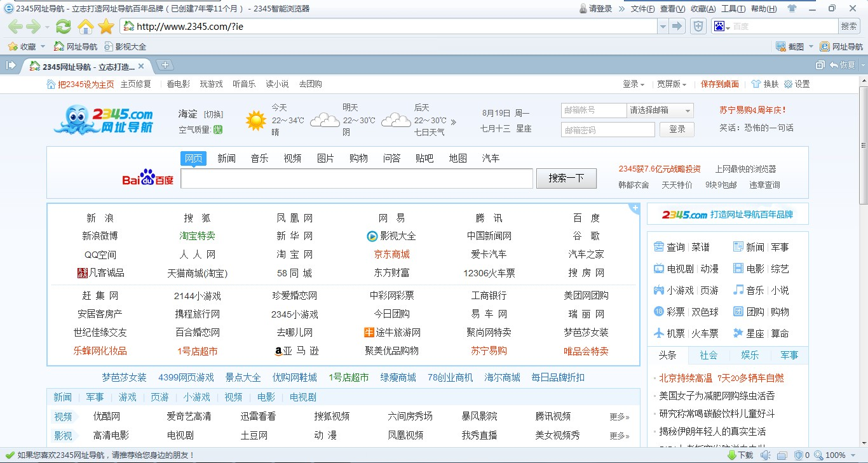The image size is (868, 463).
Task: Open a new tab with the plus button
Action: pyautogui.click(x=165, y=65)
